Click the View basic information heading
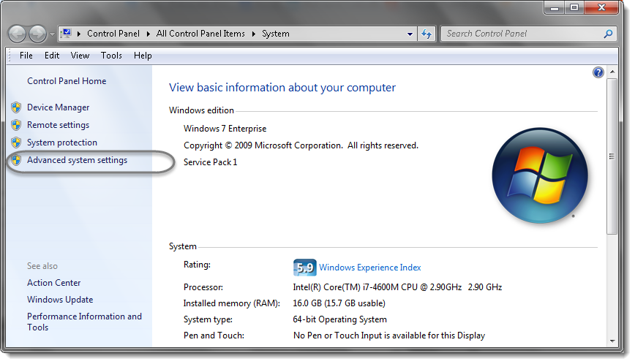This screenshot has height=364, width=635. (x=282, y=88)
